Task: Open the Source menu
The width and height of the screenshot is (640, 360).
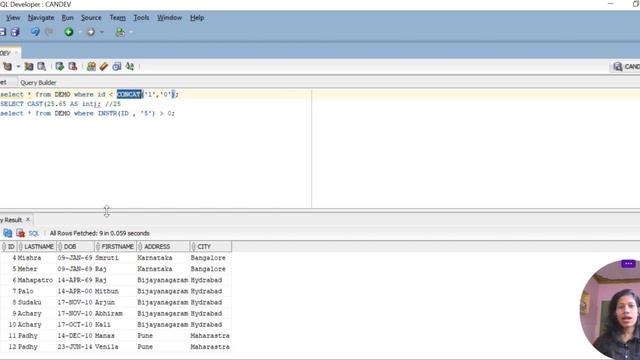Action: 91,18
